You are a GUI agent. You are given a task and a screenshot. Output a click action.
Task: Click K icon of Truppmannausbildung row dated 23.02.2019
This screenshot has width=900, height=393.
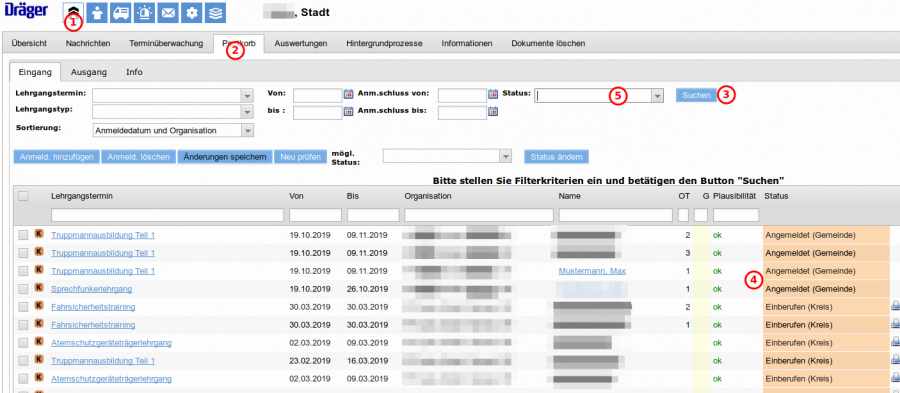(39, 359)
